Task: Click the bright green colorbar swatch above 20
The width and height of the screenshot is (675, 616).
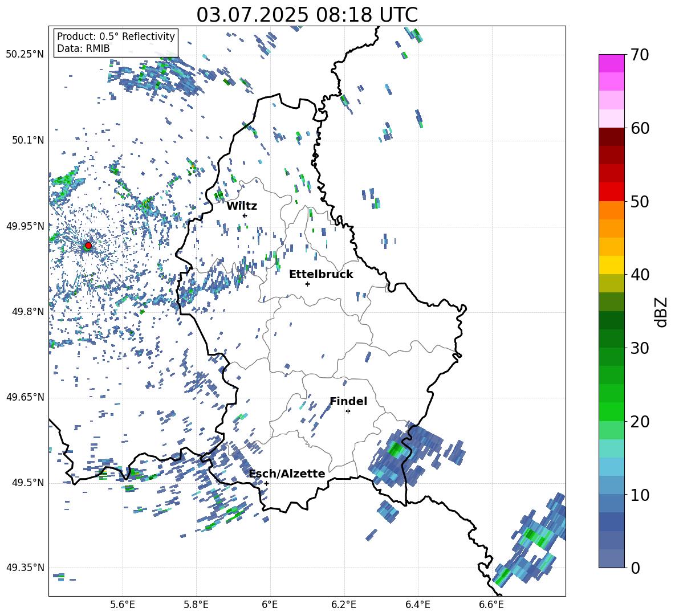Action: (x=611, y=411)
